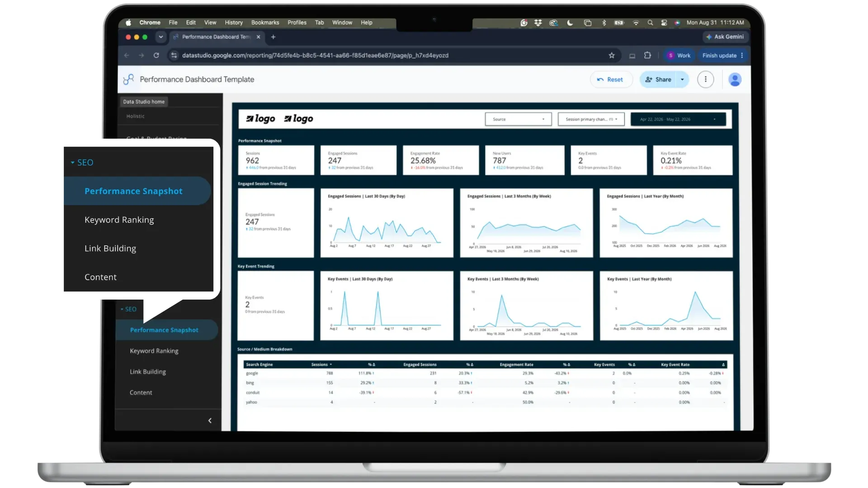The height and width of the screenshot is (488, 868).
Task: Select Keyword Ranking in the sidebar
Action: coord(154,351)
